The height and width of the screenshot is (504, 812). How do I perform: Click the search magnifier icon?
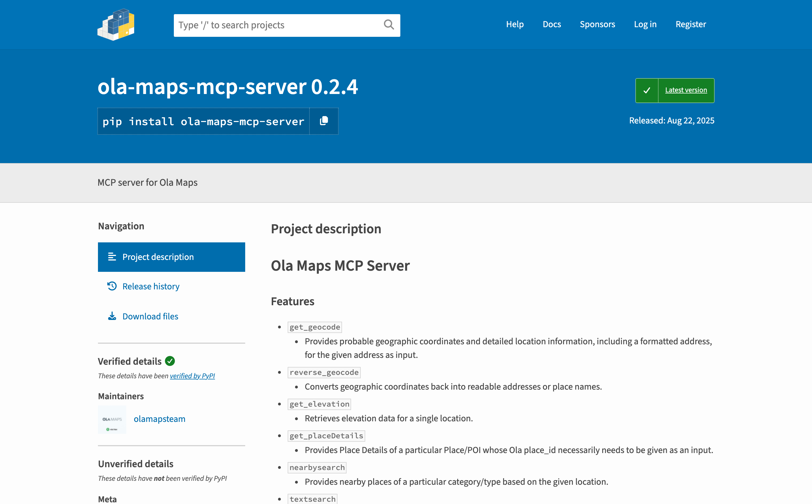389,25
